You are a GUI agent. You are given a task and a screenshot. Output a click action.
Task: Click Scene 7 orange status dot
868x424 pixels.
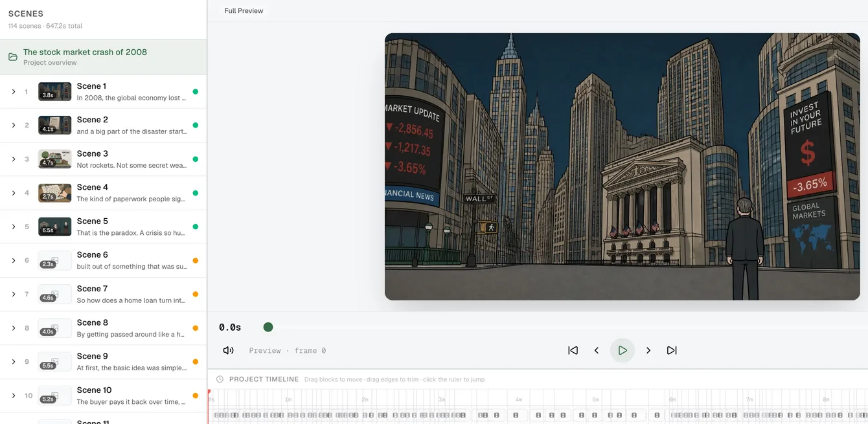tap(196, 294)
